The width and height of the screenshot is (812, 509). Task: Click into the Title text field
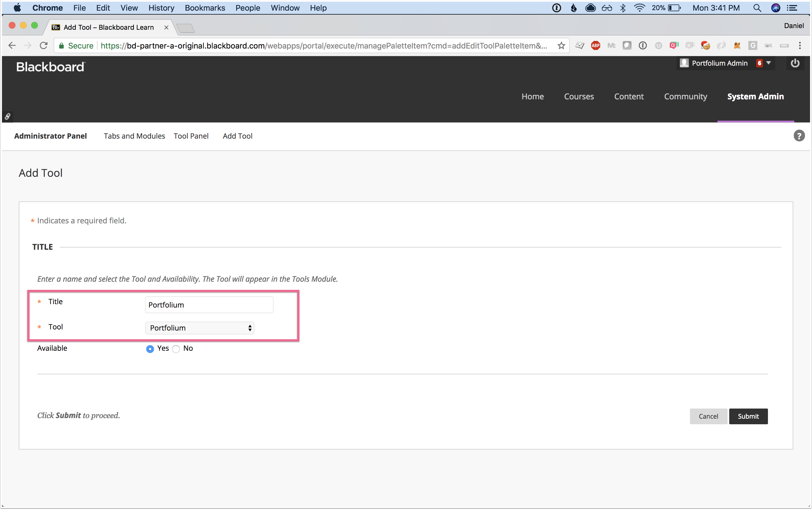coord(209,305)
